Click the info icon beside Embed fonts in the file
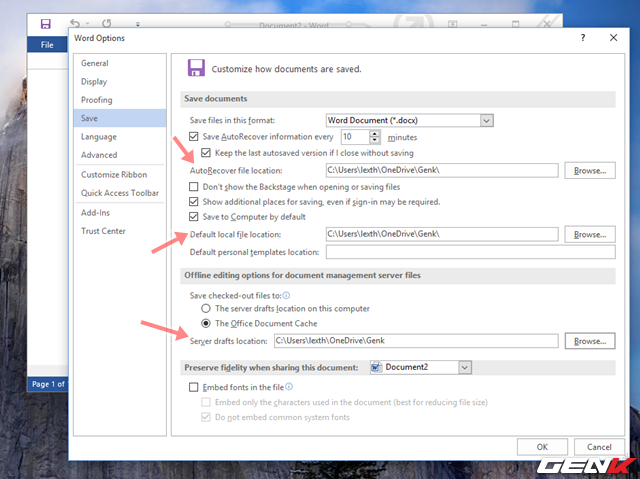The image size is (640, 479). 289,387
